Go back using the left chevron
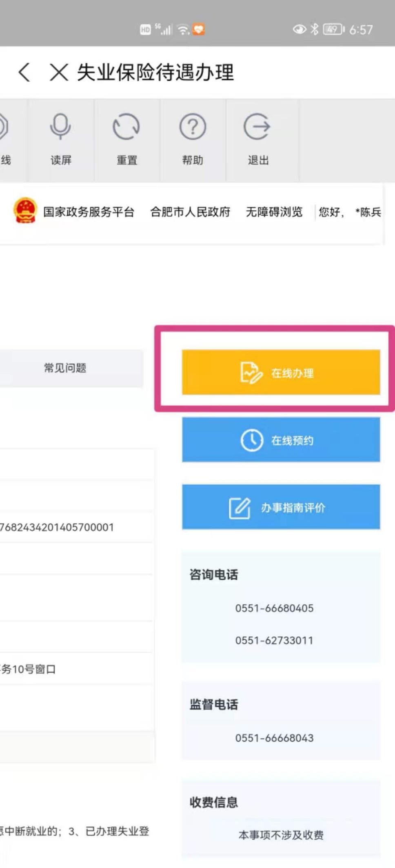 pos(24,73)
